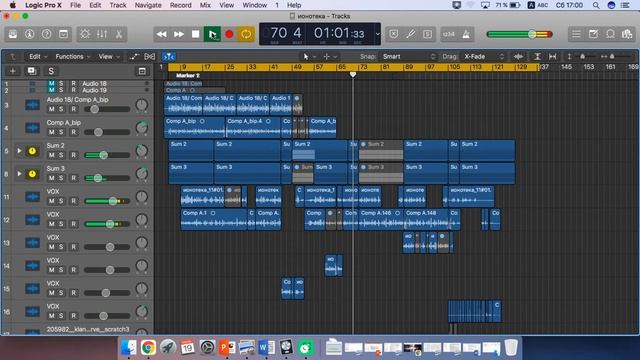
Task: Toggle the yellow Cycle mode button
Action: tap(246, 34)
